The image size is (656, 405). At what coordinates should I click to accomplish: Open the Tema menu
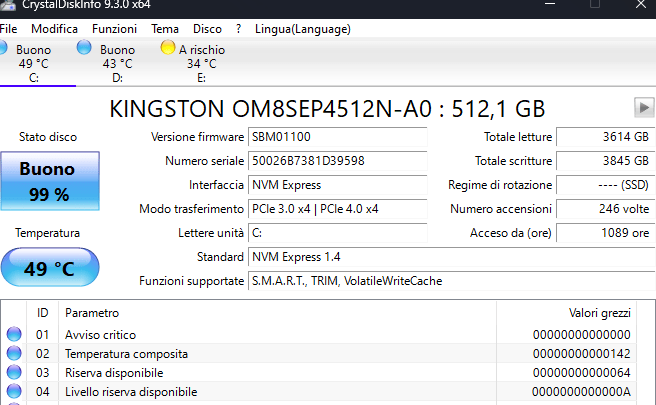165,29
